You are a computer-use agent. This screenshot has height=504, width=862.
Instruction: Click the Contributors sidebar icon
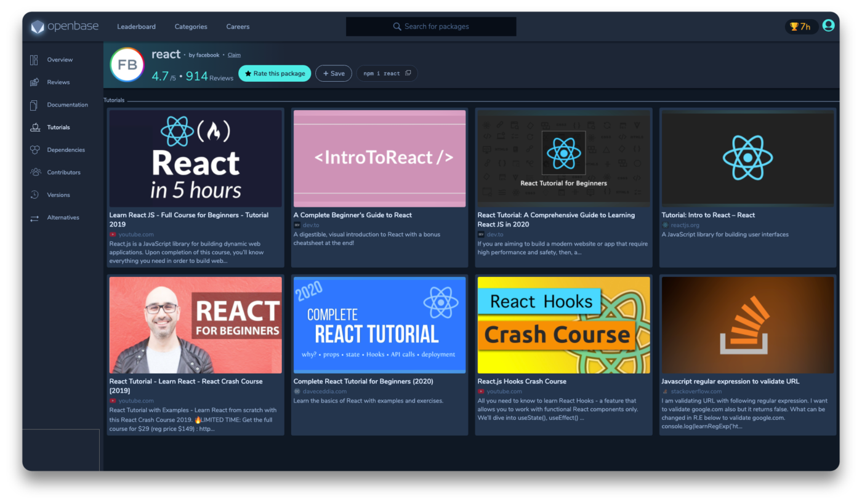[34, 172]
